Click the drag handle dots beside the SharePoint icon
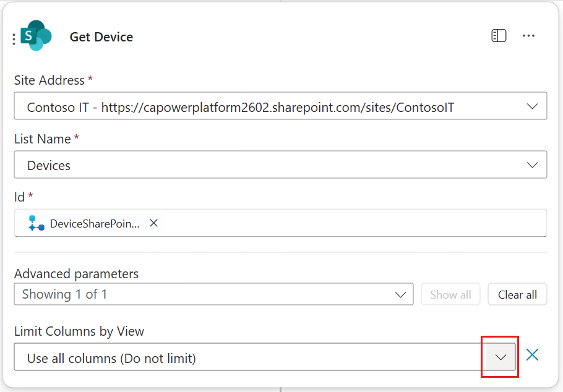 [14, 39]
